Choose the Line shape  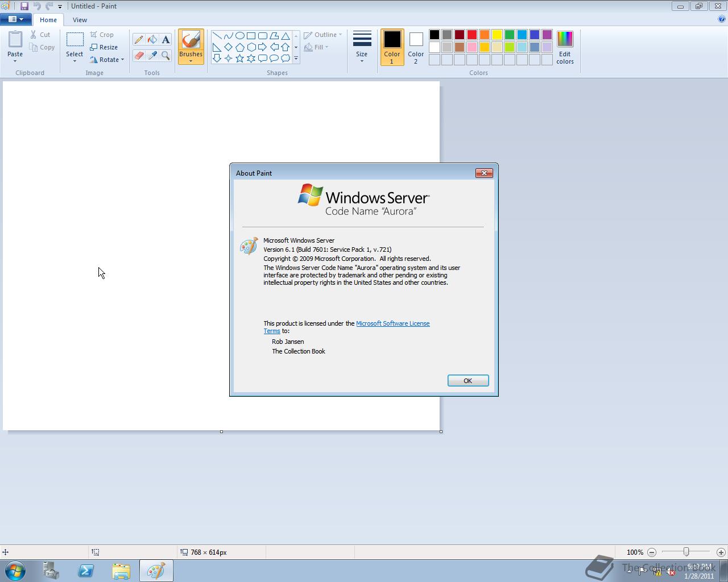(x=217, y=35)
